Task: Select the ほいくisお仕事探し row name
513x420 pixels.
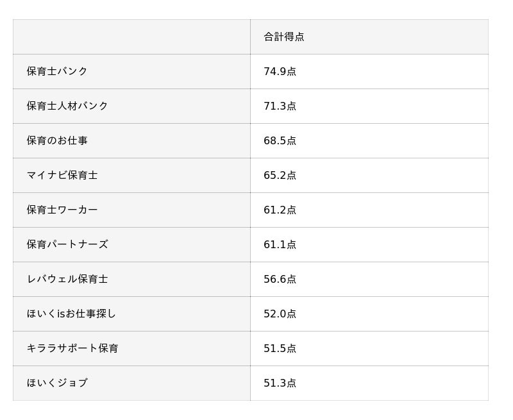Action: click(71, 314)
